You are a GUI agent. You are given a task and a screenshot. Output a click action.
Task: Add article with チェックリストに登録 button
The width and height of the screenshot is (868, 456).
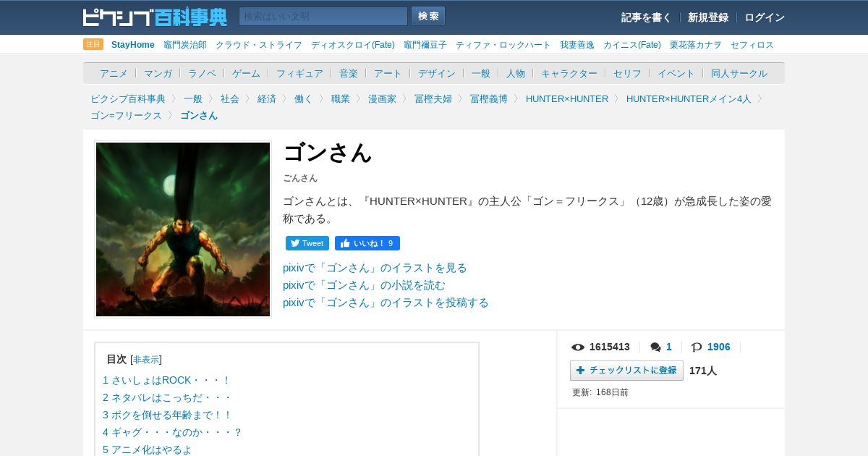[x=626, y=371]
